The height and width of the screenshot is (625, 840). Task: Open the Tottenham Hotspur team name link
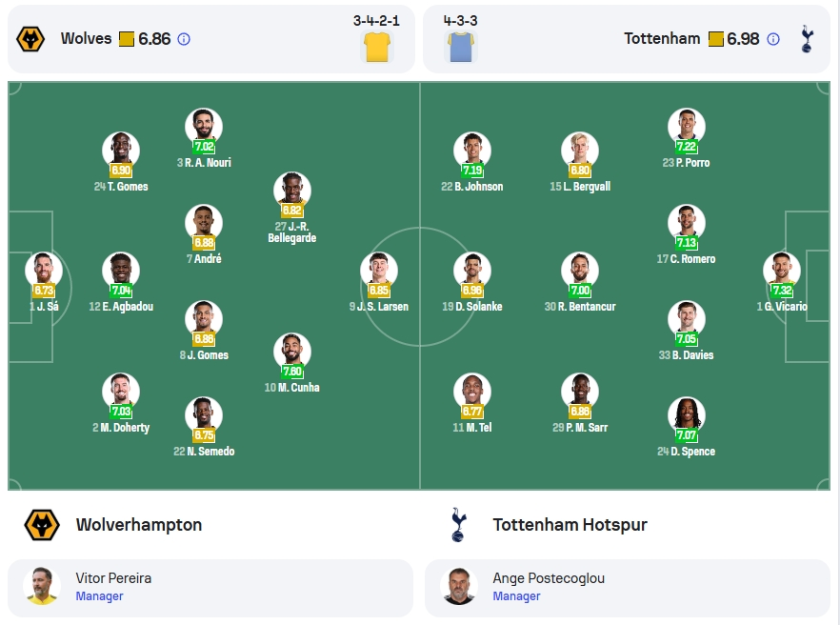[570, 525]
